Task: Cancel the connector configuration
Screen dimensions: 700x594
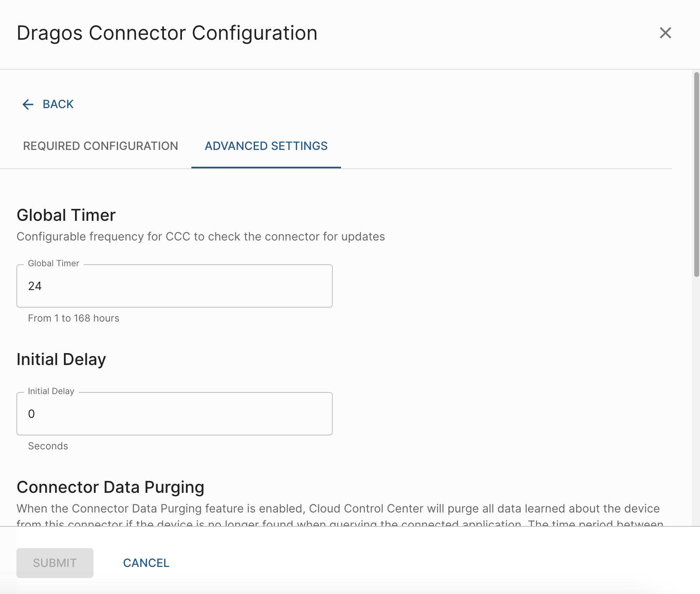Action: pos(146,563)
